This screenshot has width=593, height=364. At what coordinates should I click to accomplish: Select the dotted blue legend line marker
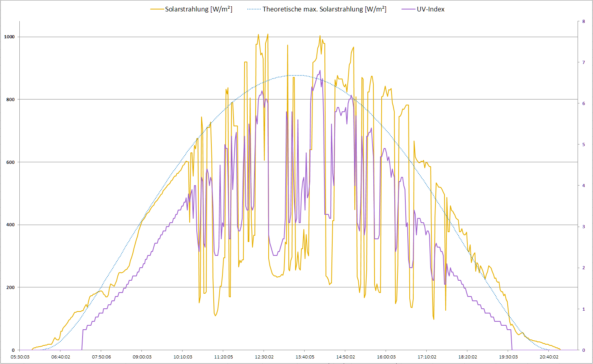pyautogui.click(x=254, y=9)
